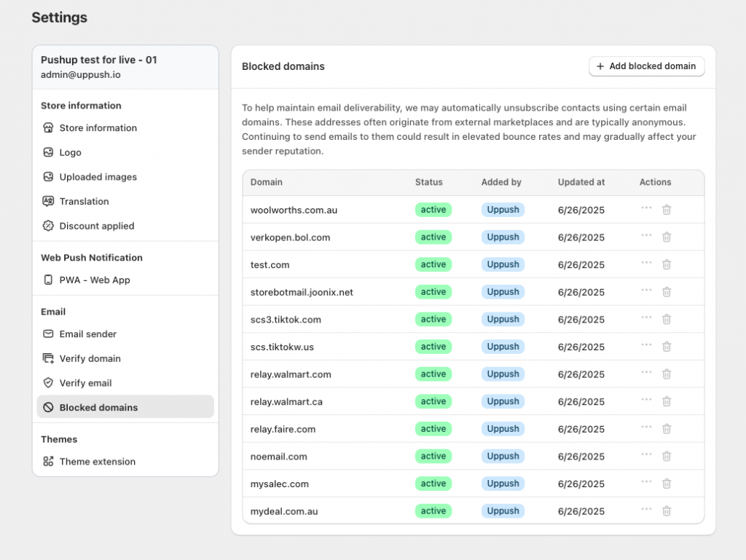Screen dimensions: 746x560
Task: Remove relay.walmart.com using its trash icon
Action: click(x=666, y=374)
